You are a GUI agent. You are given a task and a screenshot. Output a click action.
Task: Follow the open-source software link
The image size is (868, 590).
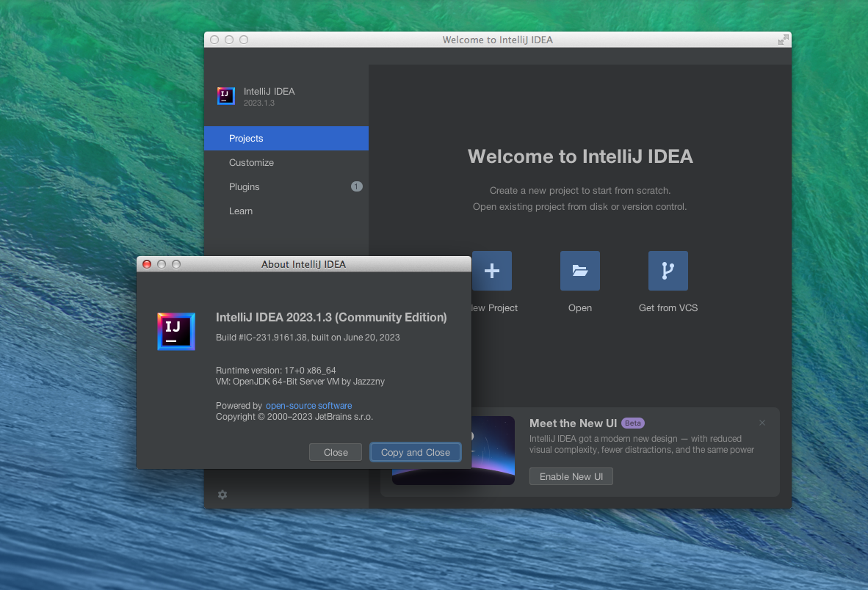[309, 405]
